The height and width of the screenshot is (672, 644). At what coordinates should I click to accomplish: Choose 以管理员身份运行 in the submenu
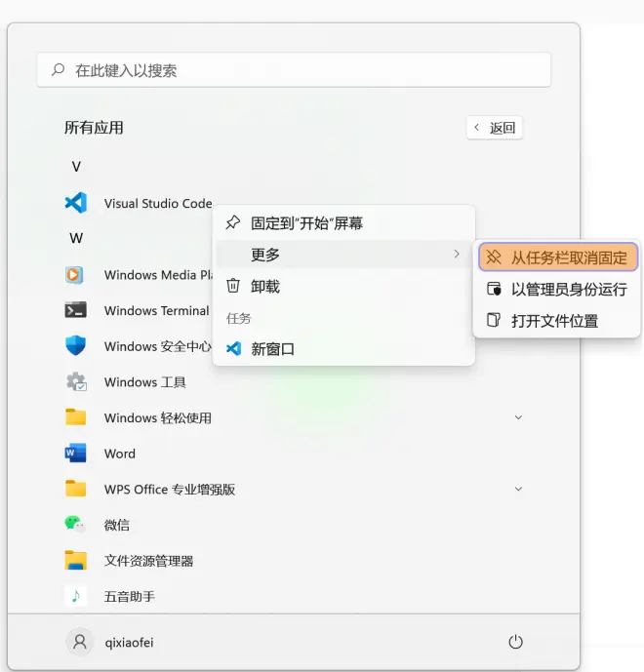pyautogui.click(x=558, y=289)
